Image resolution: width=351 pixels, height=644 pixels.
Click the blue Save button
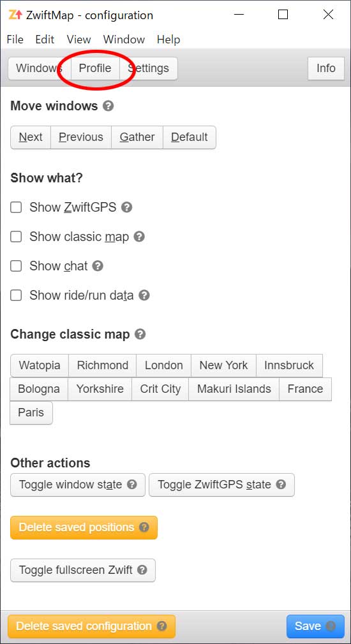point(315,626)
